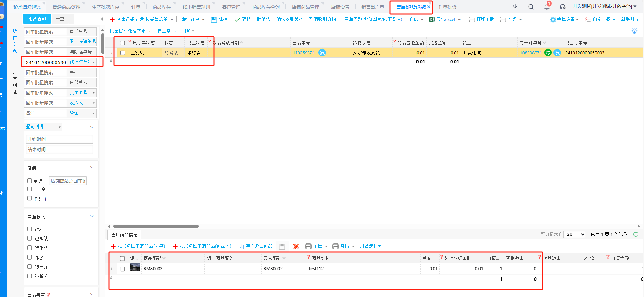Toggle select-all checkbox in product grid header
Image resolution: width=644 pixels, height=297 pixels.
pos(123,258)
